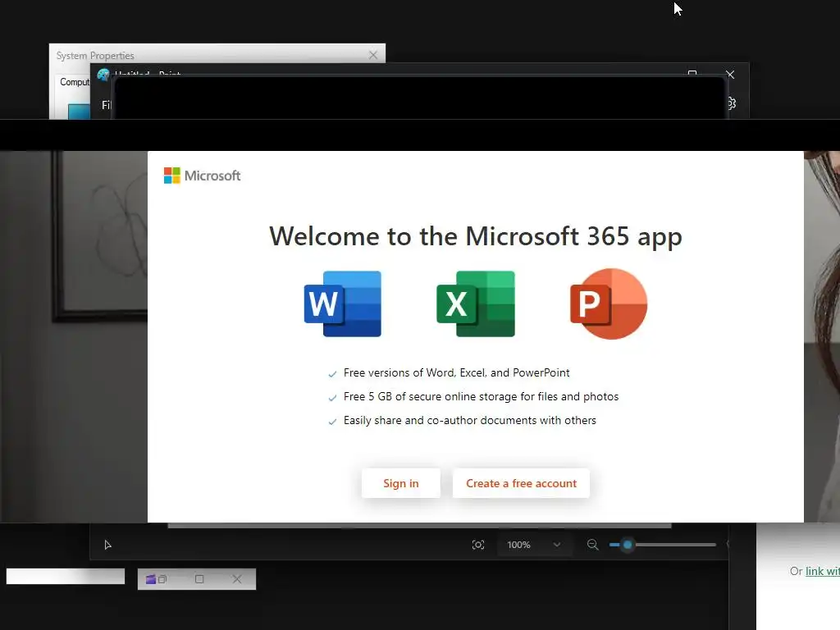Maximize the small bottom window
Screen dimensions: 840x630
[x=199, y=579]
